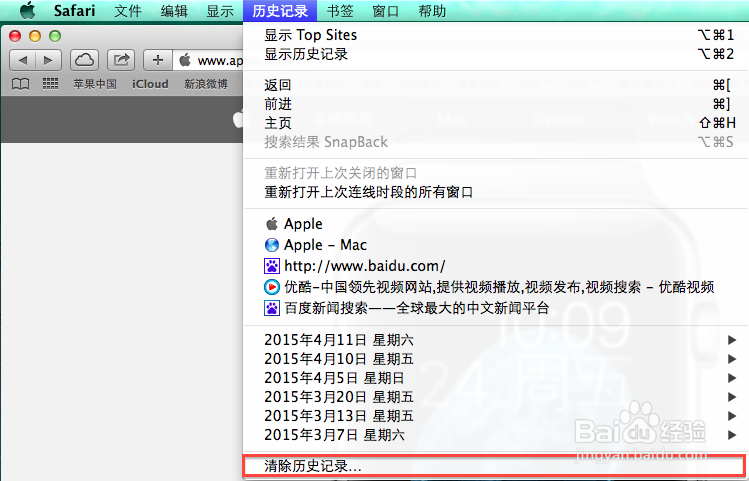Viewport: 749px width, 481px height.
Task: Click the Share toolbar button
Action: 121,60
